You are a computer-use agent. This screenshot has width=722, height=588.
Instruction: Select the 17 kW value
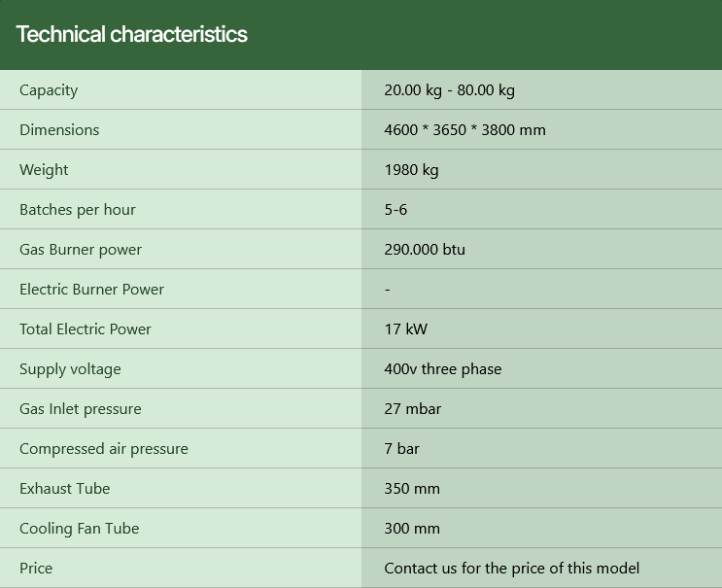405,329
